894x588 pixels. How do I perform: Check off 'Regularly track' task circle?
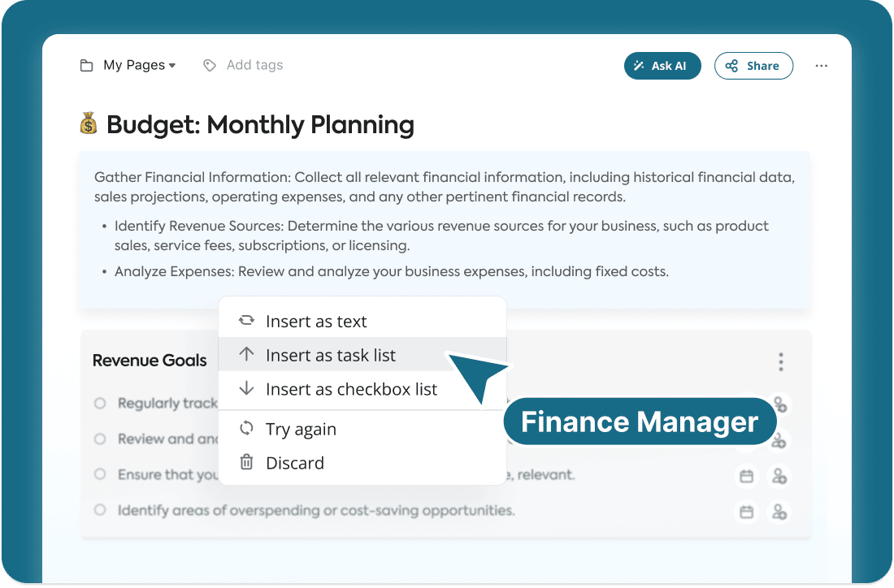100,404
